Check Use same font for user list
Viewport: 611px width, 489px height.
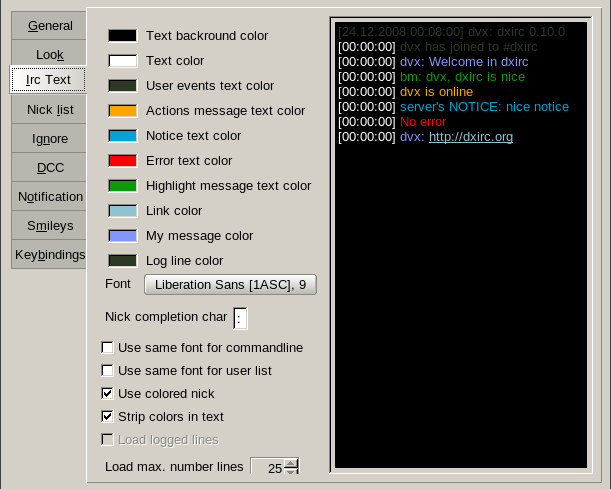point(107,371)
